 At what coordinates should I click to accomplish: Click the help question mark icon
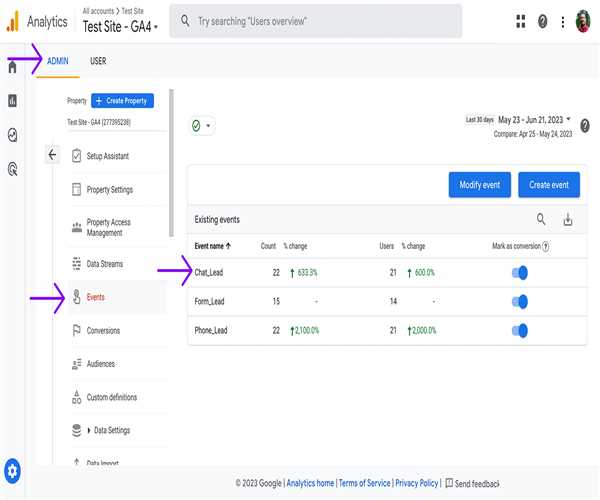543,21
